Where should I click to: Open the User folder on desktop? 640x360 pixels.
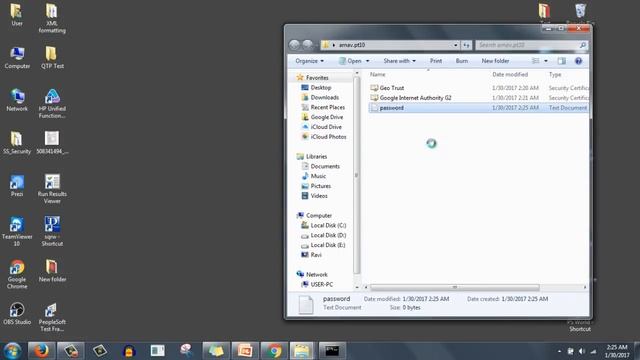[17, 15]
